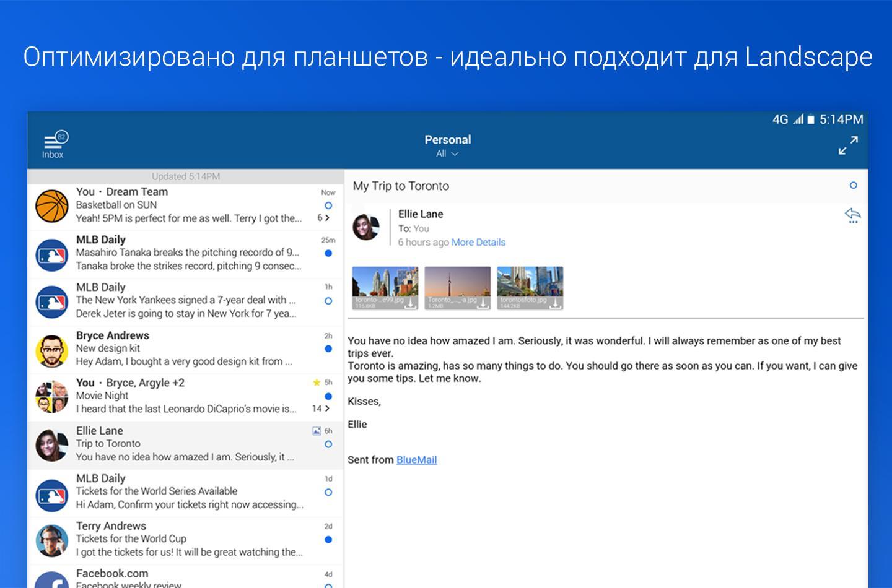892x588 pixels.
Task: Expand the 14-message Movie Night thread
Action: pyautogui.click(x=321, y=409)
